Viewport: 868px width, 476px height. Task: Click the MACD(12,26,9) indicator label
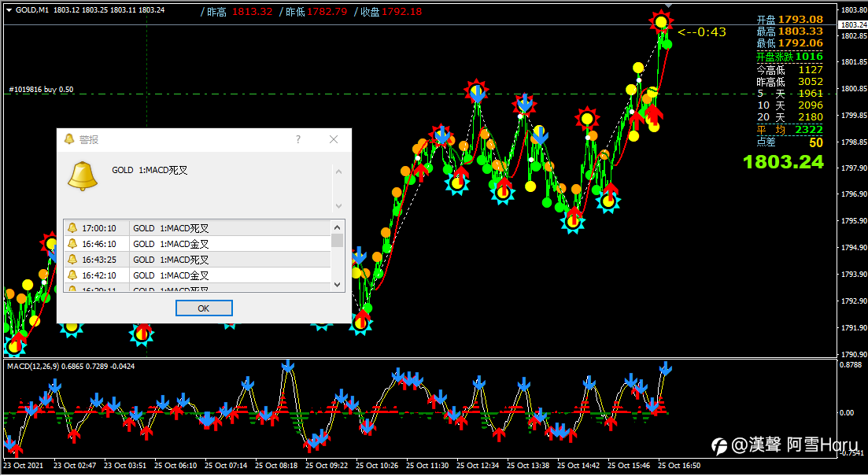click(70, 367)
